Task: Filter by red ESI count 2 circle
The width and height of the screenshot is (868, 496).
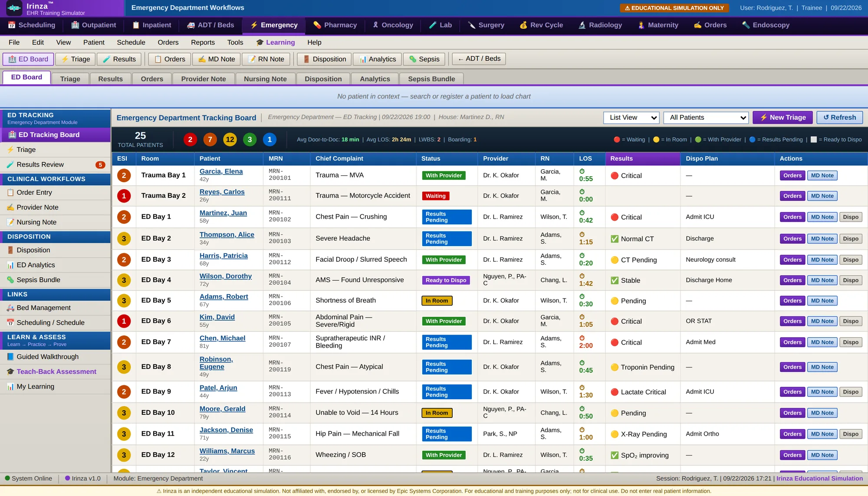Action: (x=190, y=140)
